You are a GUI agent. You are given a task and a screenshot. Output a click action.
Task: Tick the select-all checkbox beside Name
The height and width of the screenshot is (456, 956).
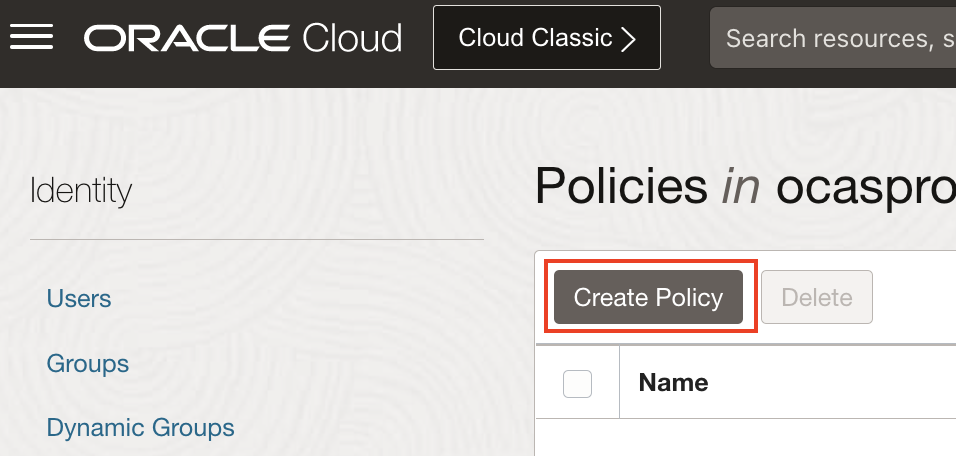[577, 383]
